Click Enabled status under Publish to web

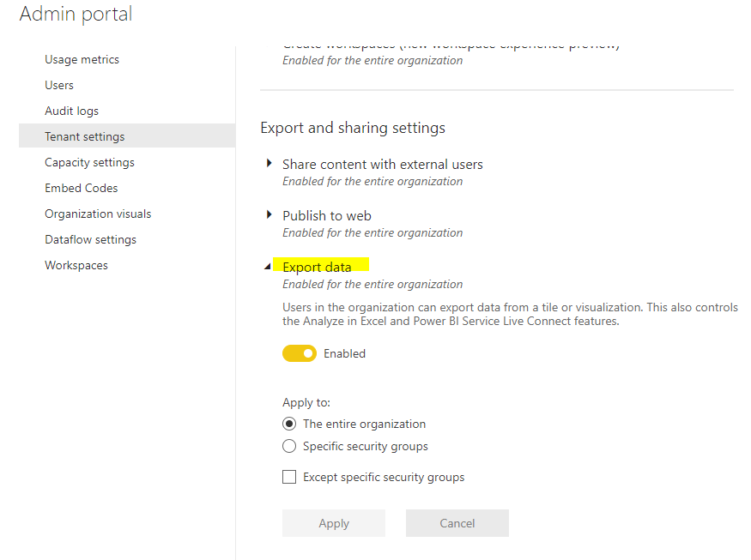coord(372,232)
